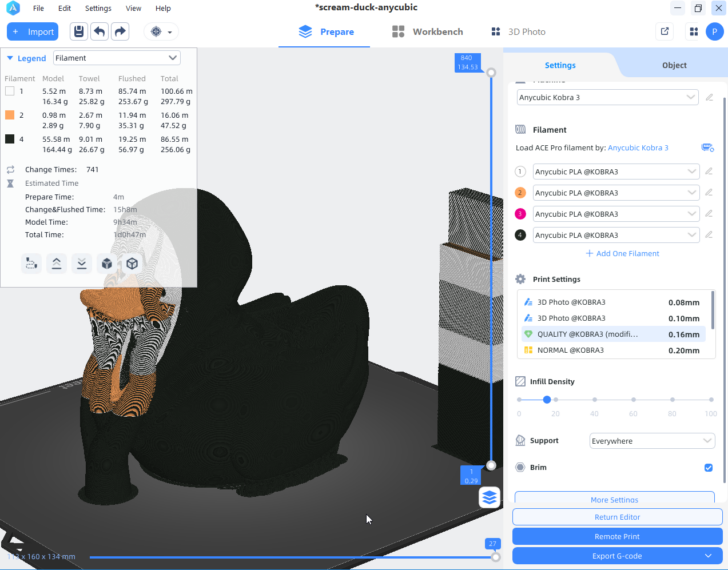
Task: Open filament 2 Anycubic PLA dropdown
Action: click(x=616, y=193)
